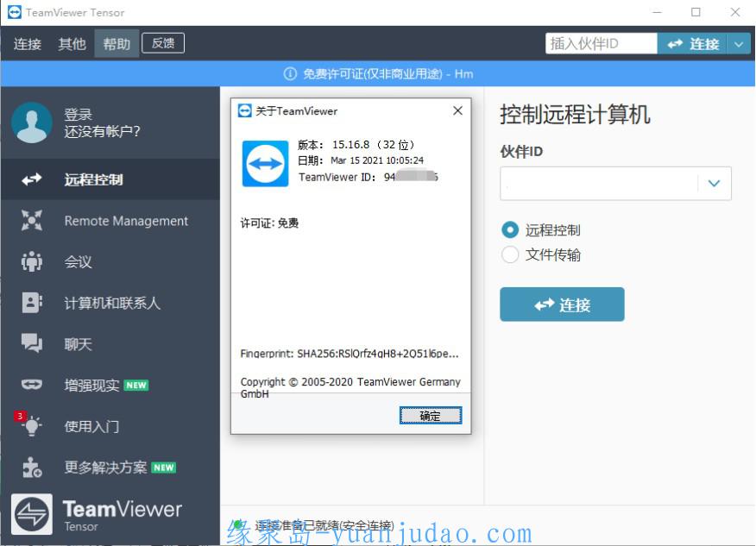Click the 插入伙伴ID input field
This screenshot has width=756, height=546.
point(602,44)
